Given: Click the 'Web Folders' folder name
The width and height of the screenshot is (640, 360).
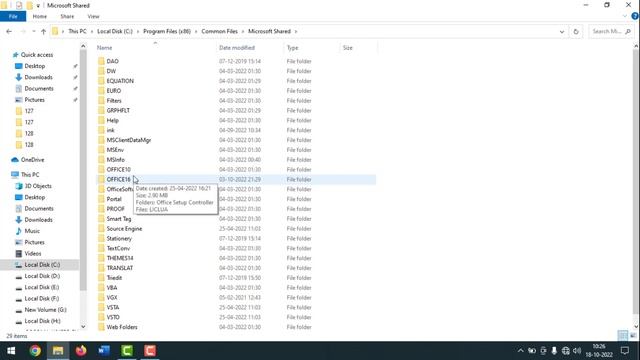Looking at the screenshot, I should pos(122,327).
